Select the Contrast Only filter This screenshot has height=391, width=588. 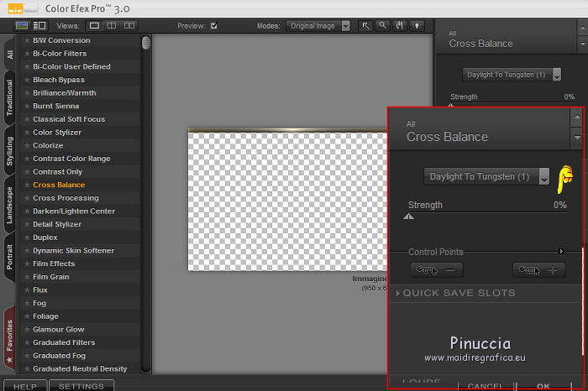pyautogui.click(x=57, y=171)
